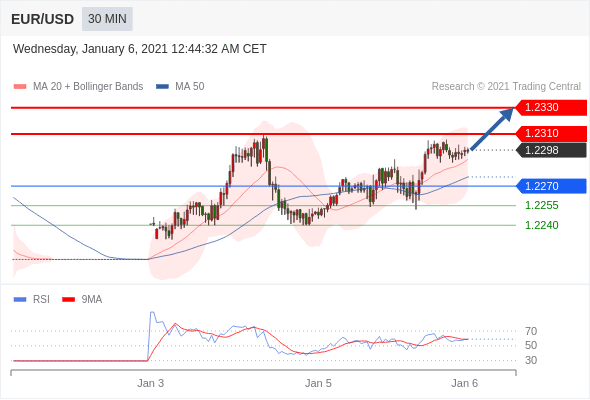Click the 1.2240 support level value
The width and height of the screenshot is (590, 400).
coord(541,225)
